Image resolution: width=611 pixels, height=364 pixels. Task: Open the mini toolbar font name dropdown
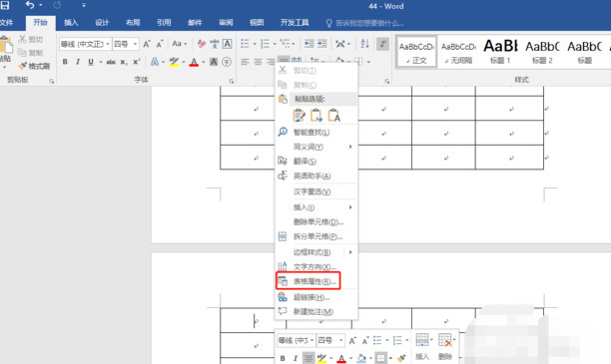tap(311, 341)
